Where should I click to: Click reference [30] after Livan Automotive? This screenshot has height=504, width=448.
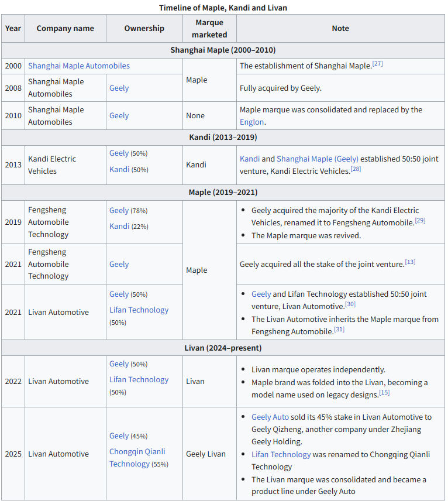(350, 304)
